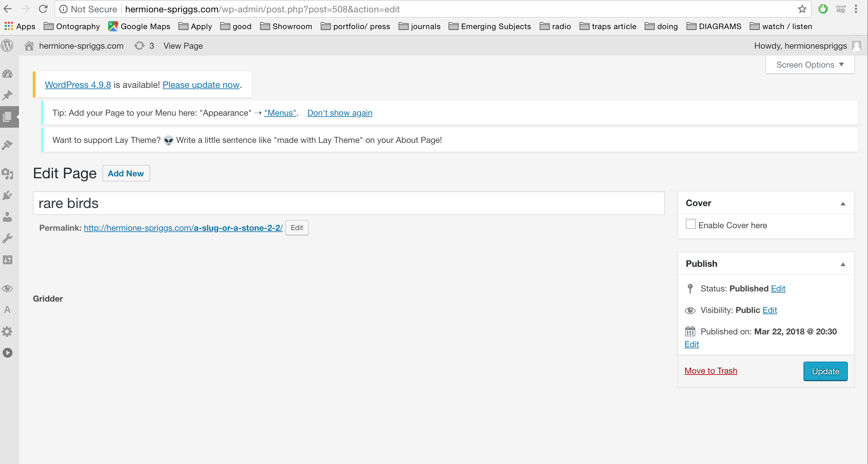Expand the Screen Options dropdown
This screenshot has width=868, height=464.
(x=810, y=65)
